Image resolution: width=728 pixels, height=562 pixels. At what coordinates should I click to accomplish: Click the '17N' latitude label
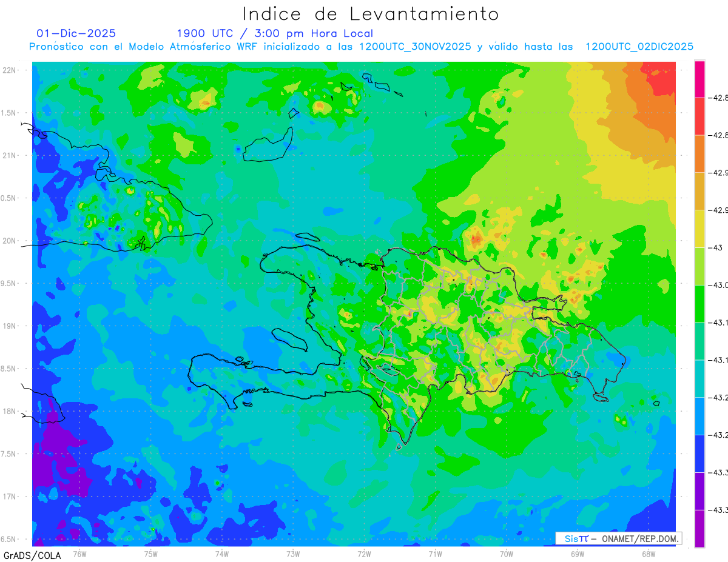pyautogui.click(x=9, y=497)
